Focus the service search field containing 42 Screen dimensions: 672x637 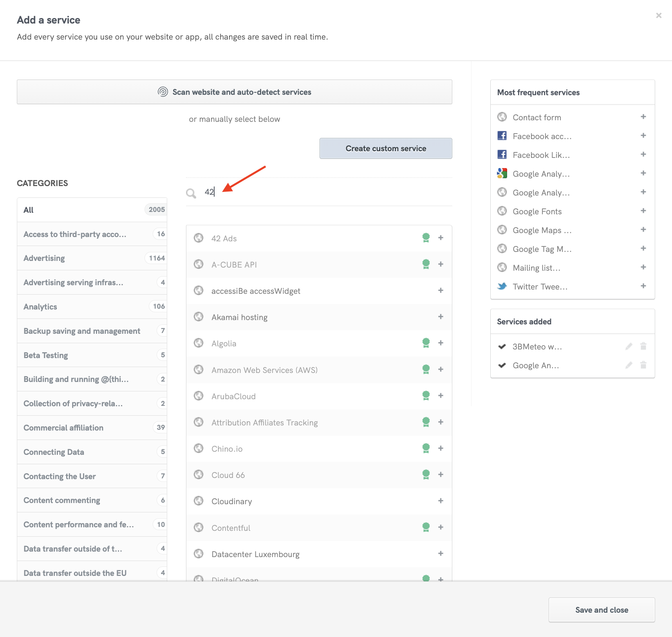pos(325,192)
